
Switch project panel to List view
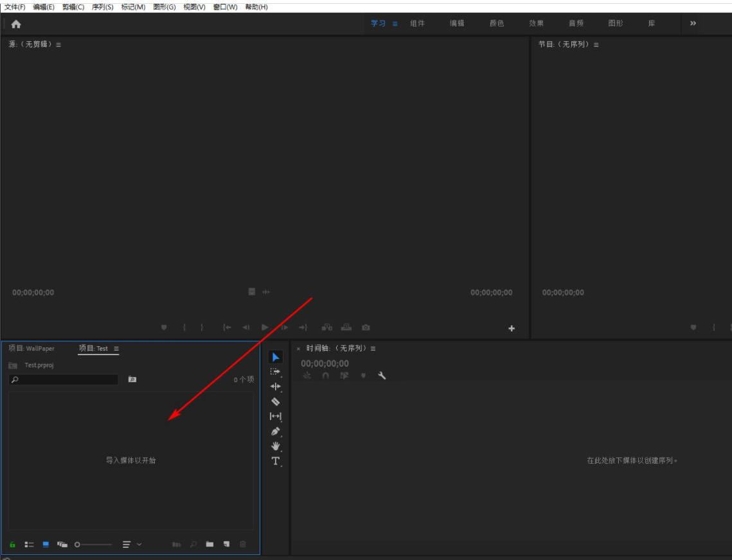(30, 545)
